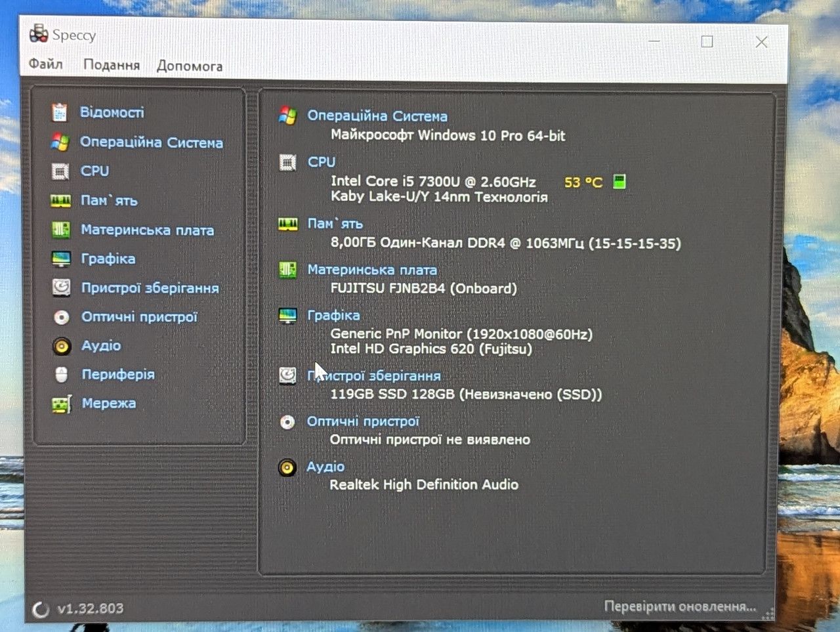Go to Пам`ять section in sidebar
Image resolution: width=840 pixels, height=632 pixels.
[109, 200]
